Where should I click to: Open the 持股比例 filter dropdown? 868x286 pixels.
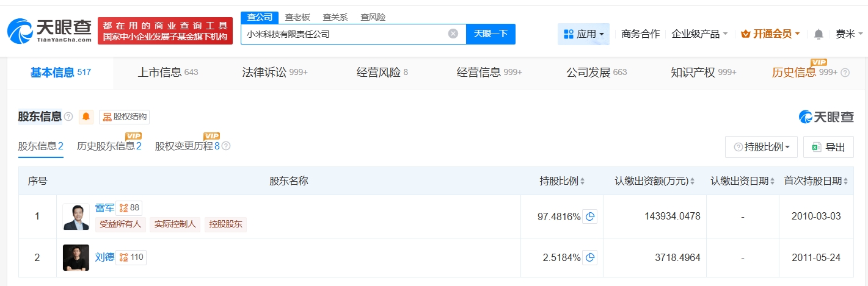[761, 147]
